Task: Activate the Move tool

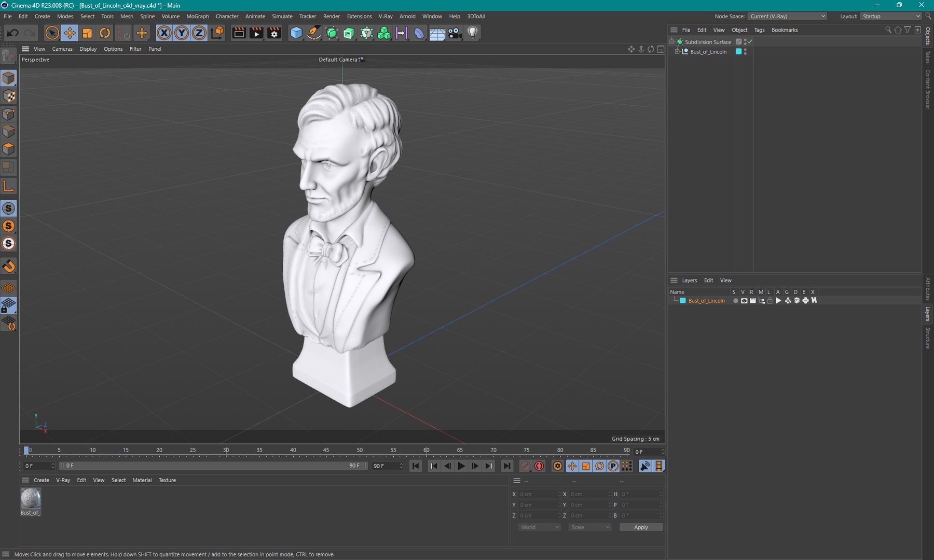Action: coord(70,33)
